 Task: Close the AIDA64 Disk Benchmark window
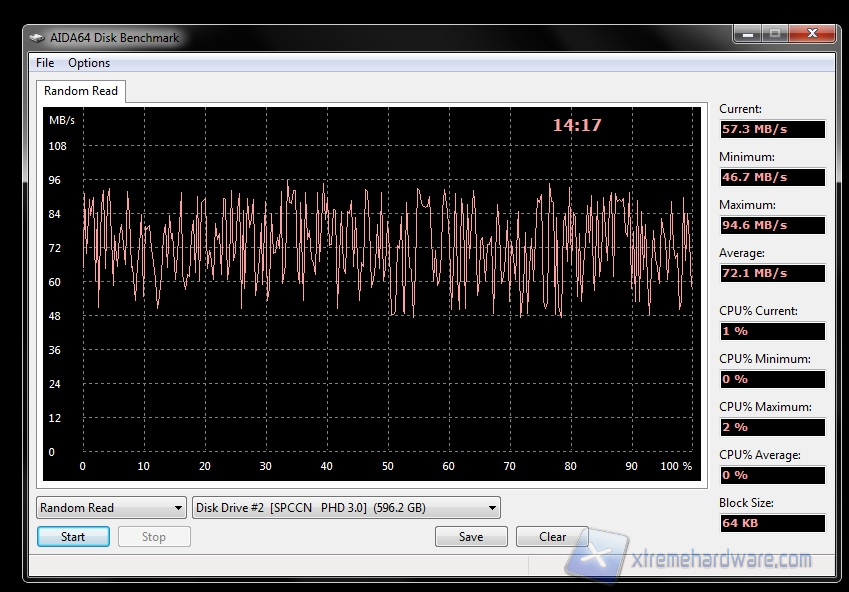(812, 34)
